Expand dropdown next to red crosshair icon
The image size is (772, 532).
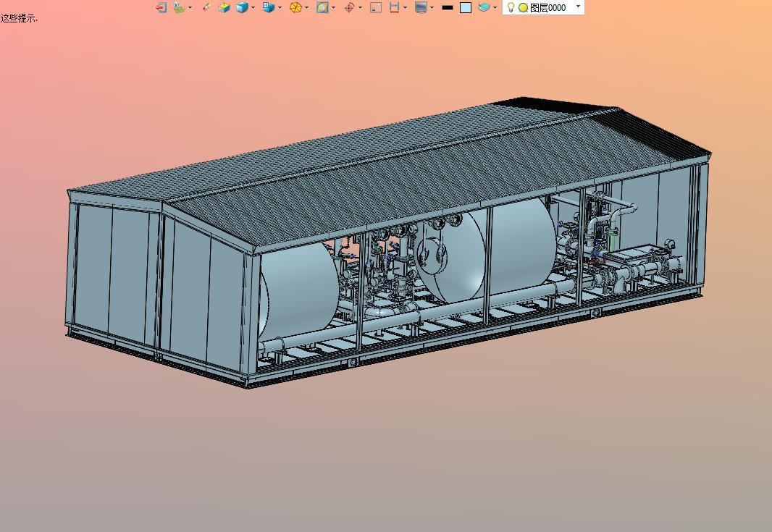pyautogui.click(x=360, y=7)
